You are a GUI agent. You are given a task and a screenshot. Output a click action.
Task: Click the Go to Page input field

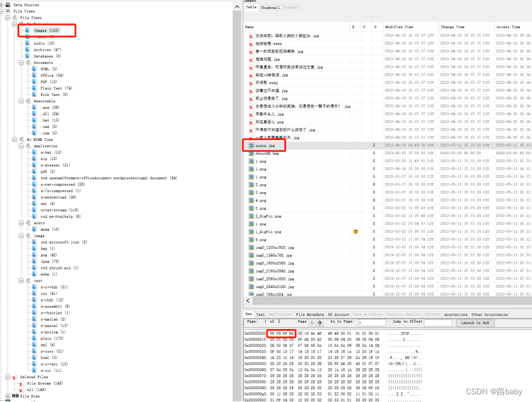coord(372,323)
